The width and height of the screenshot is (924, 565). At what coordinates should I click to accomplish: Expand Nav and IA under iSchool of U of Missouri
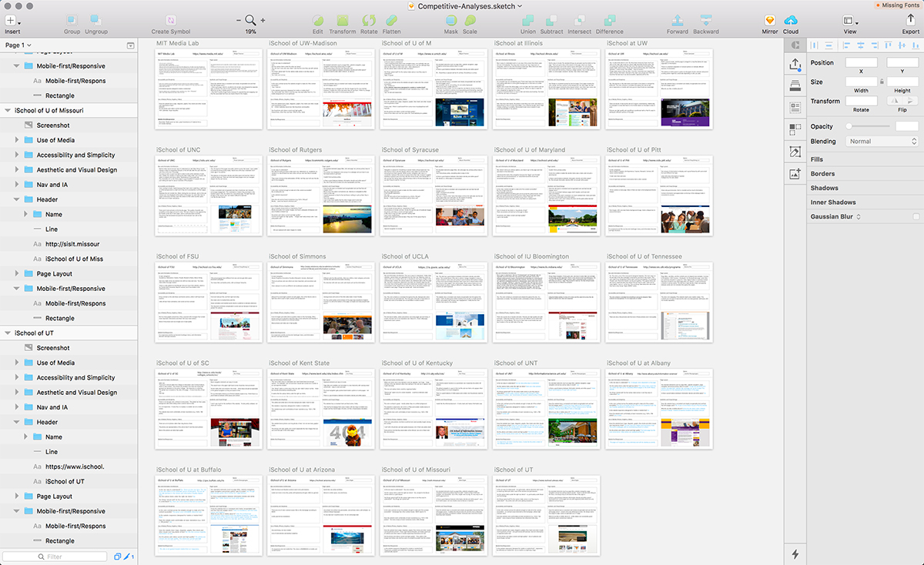17,185
